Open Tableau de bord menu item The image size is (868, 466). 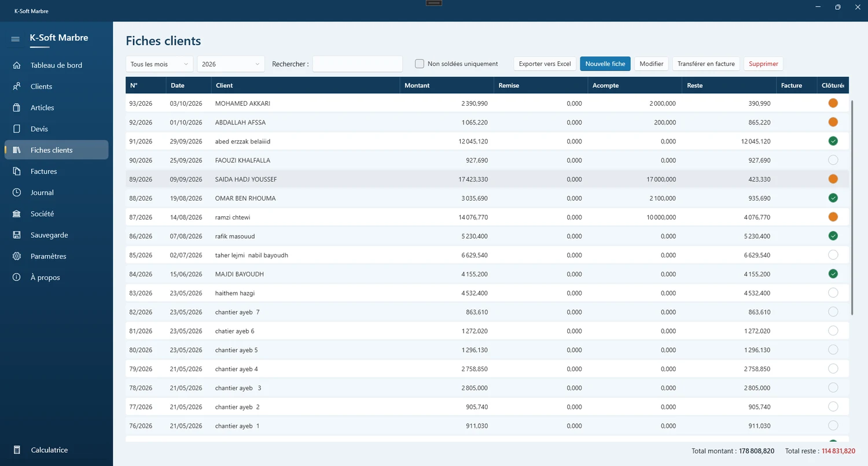pyautogui.click(x=56, y=65)
